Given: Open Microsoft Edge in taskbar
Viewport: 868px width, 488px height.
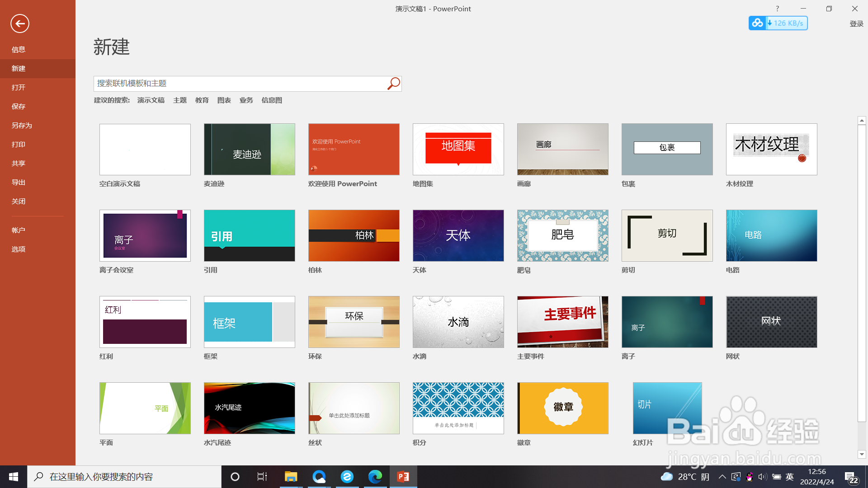Looking at the screenshot, I should tap(375, 477).
